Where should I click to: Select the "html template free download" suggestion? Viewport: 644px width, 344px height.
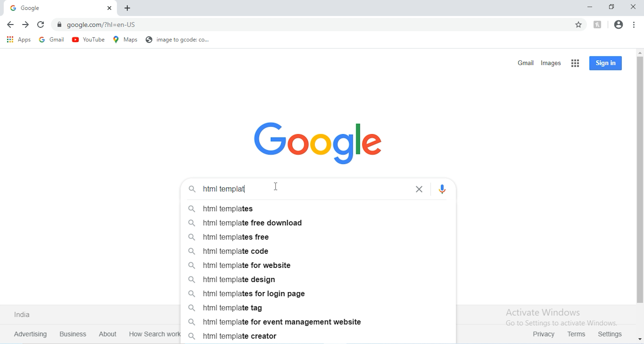(252, 223)
